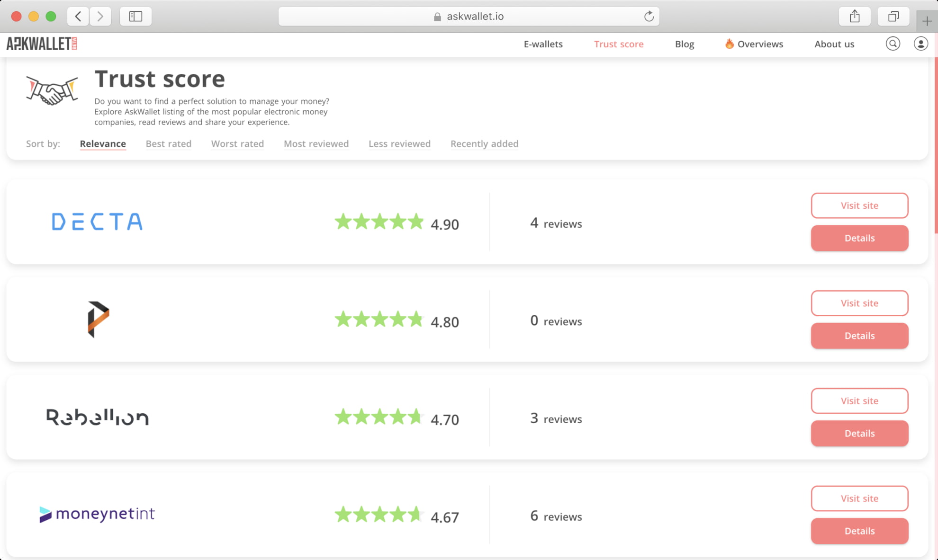938x560 pixels.
Task: Click the DECTA company logo
Action: [97, 222]
